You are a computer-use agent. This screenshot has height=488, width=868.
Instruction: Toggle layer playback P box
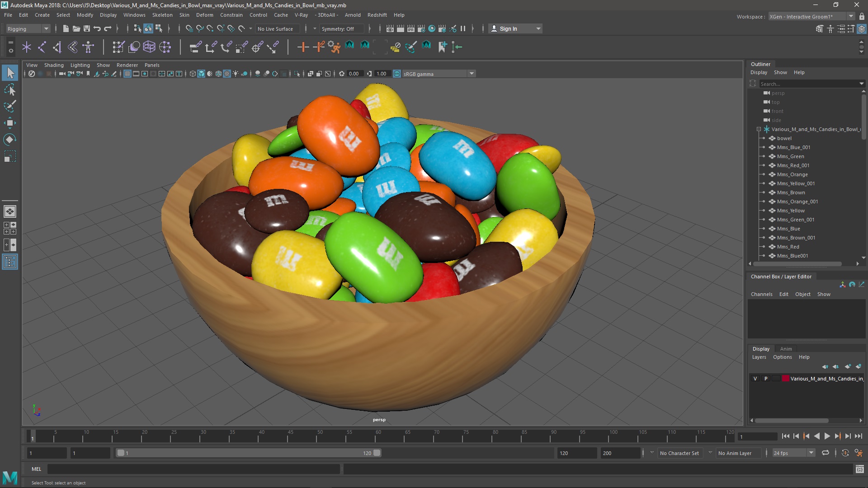[x=766, y=379]
